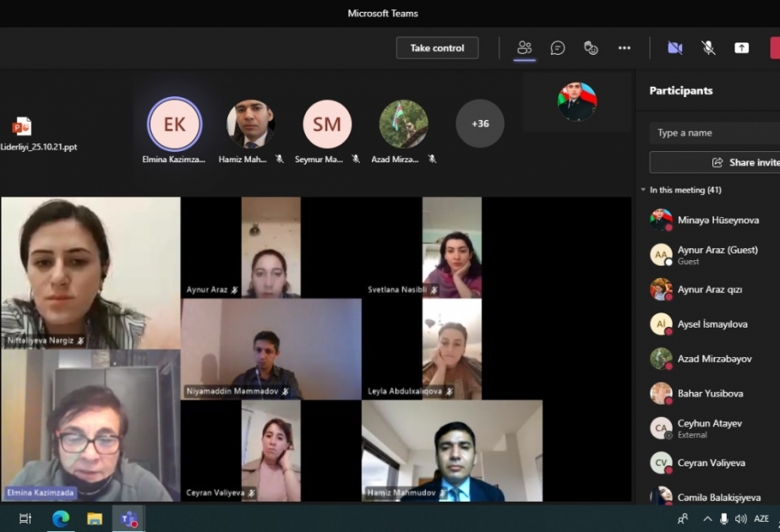Click the self-view avatar with flag

tap(577, 102)
